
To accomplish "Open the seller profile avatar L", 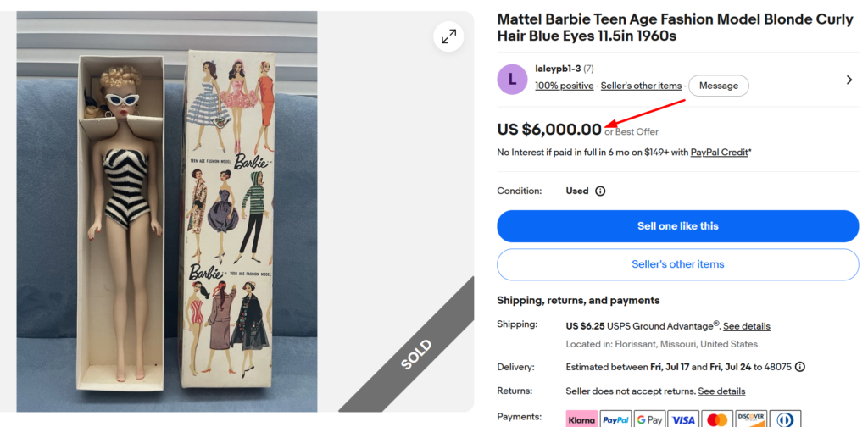I will 512,79.
